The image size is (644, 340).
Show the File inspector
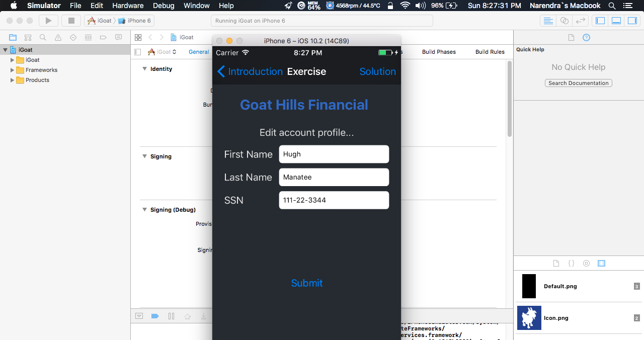coord(571,37)
